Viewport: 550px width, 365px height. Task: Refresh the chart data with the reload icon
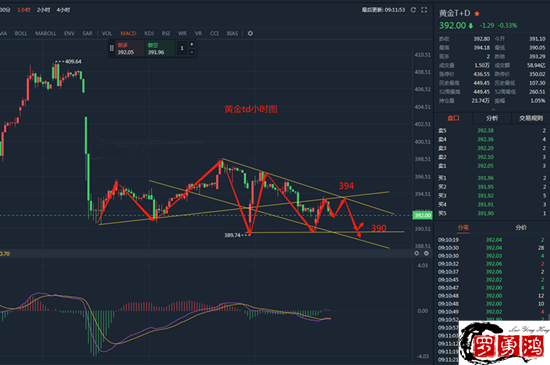[x=413, y=10]
